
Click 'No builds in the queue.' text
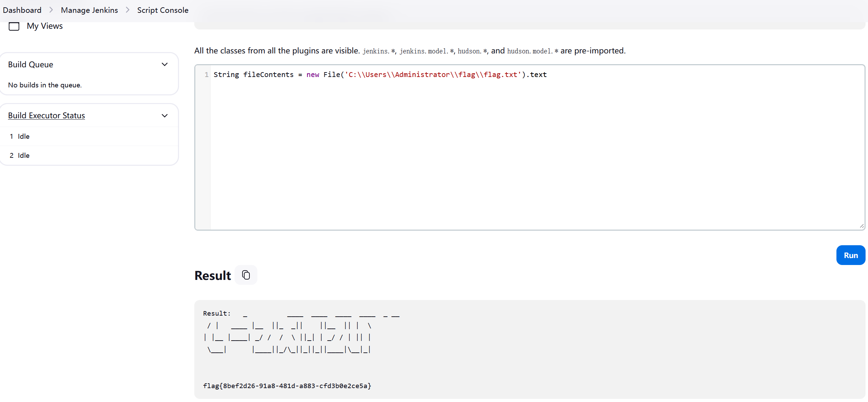[45, 85]
